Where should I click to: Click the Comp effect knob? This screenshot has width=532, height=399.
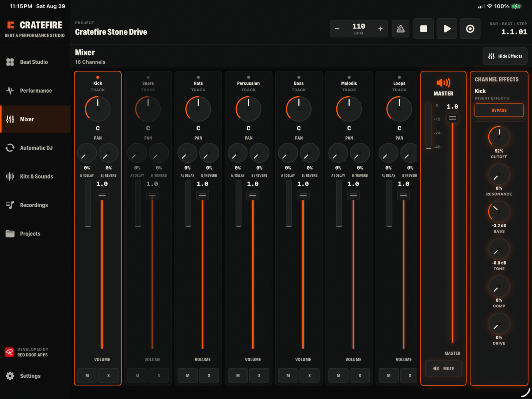[499, 286]
